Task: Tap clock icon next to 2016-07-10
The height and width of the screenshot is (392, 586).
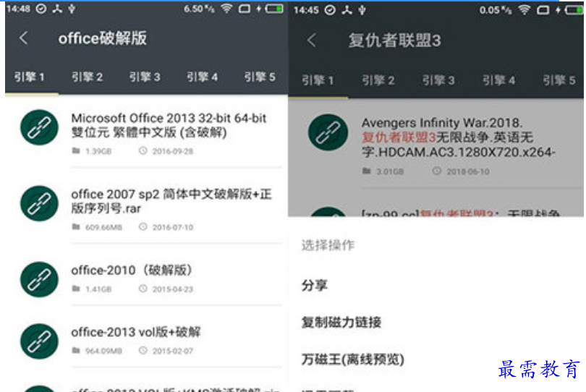Action: 143,227
